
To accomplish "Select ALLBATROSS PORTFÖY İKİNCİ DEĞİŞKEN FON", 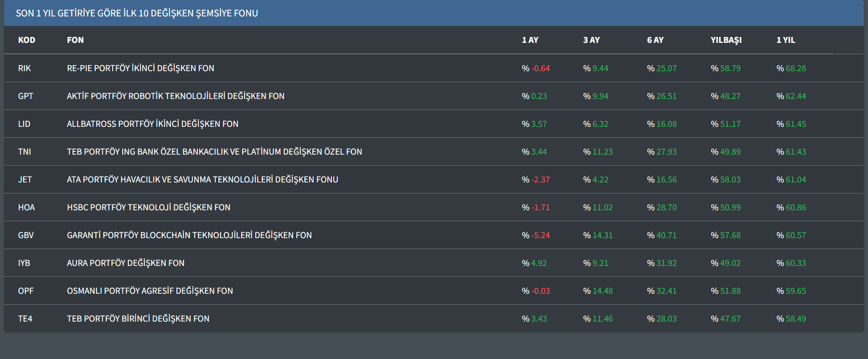I will (152, 124).
